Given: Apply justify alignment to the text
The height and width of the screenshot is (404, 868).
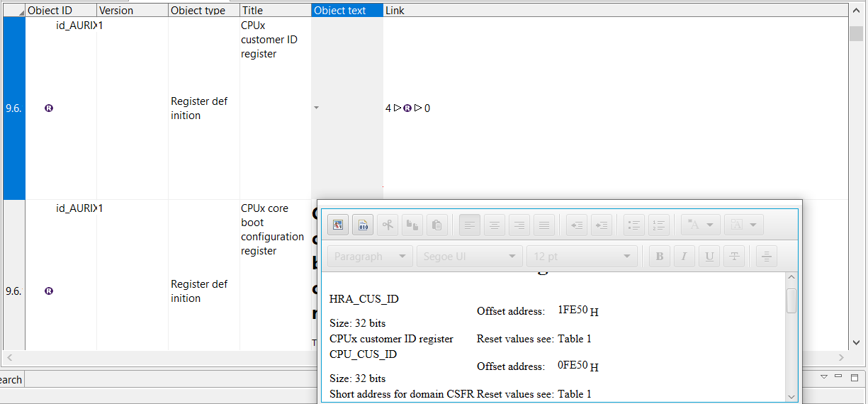Looking at the screenshot, I should coord(544,225).
